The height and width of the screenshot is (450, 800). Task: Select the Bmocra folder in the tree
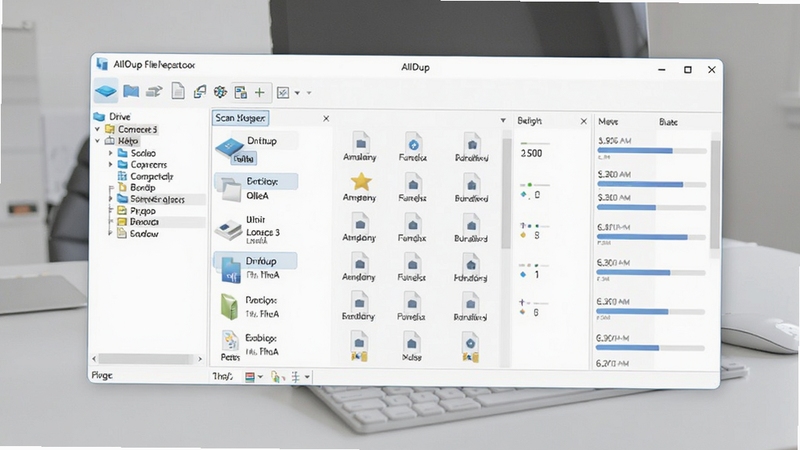pyautogui.click(x=144, y=222)
